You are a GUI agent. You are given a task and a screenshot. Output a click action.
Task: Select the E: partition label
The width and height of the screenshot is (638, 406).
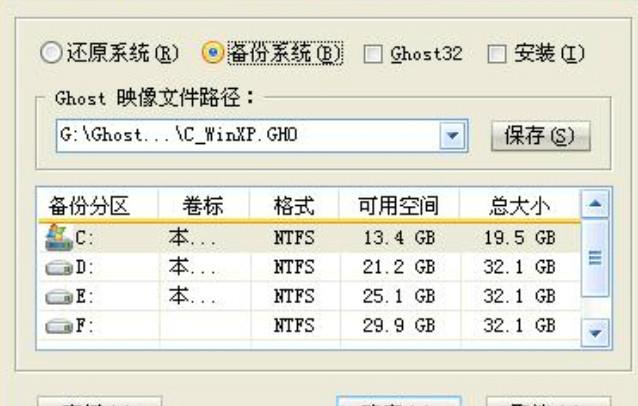[x=85, y=297]
